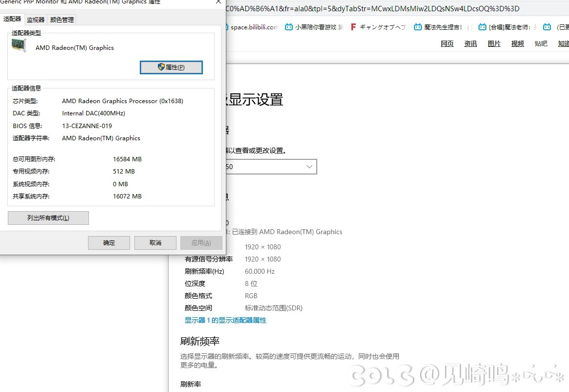Image resolution: width=569 pixels, height=392 pixels.
Task: Click the 应用 button
Action: point(201,243)
